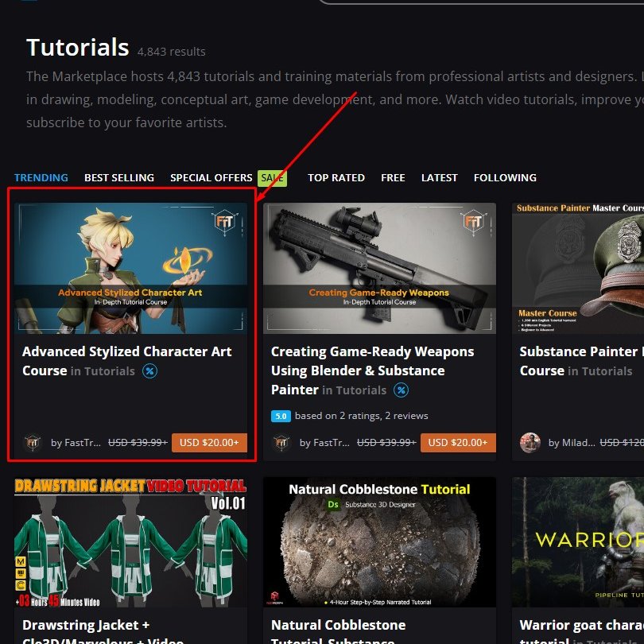Click 'by FastTr...' on Game-Ready Weapons card
The width and height of the screenshot is (644, 644).
[x=324, y=443]
